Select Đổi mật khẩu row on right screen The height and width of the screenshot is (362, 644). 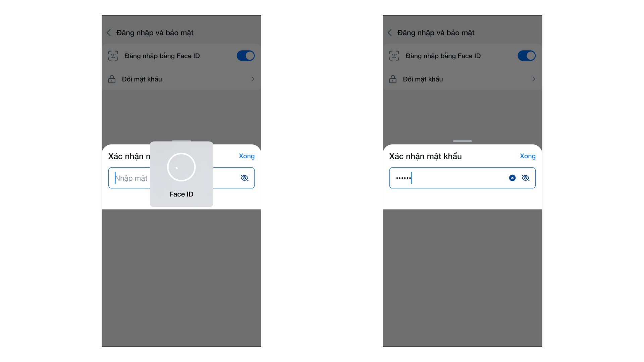pos(463,79)
